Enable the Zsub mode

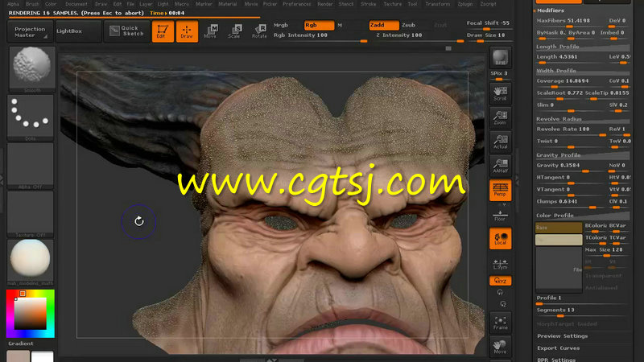tap(408, 25)
